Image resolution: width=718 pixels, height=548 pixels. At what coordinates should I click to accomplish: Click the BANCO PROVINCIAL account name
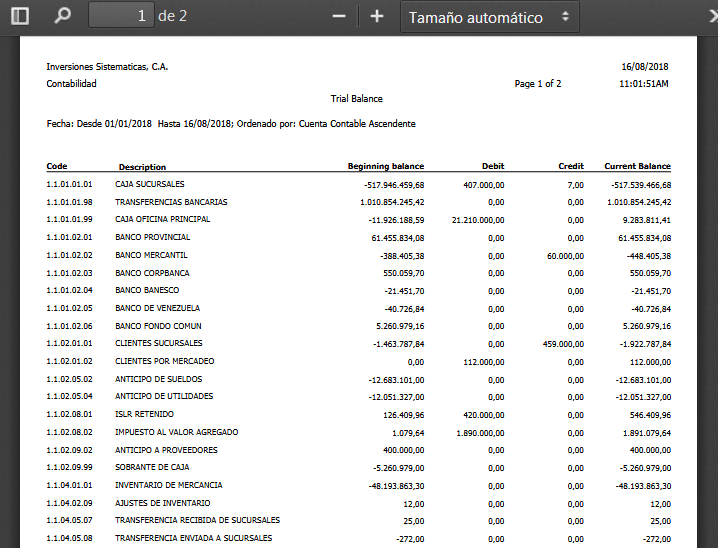point(152,238)
